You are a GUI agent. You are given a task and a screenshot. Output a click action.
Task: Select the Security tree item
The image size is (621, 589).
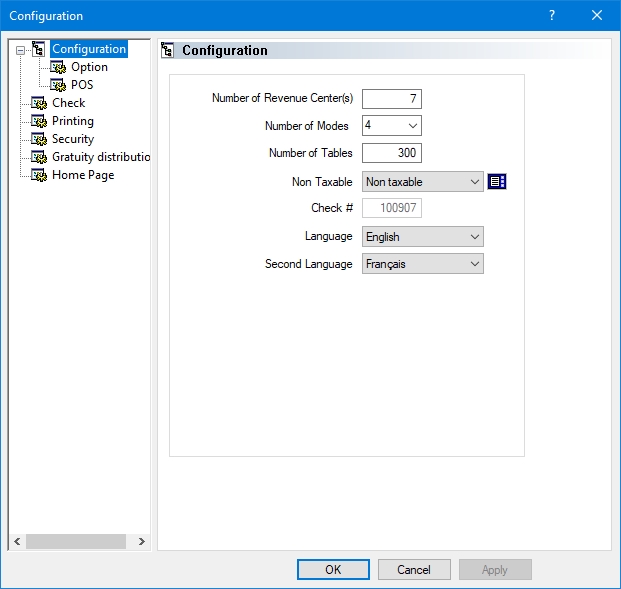coord(73,139)
